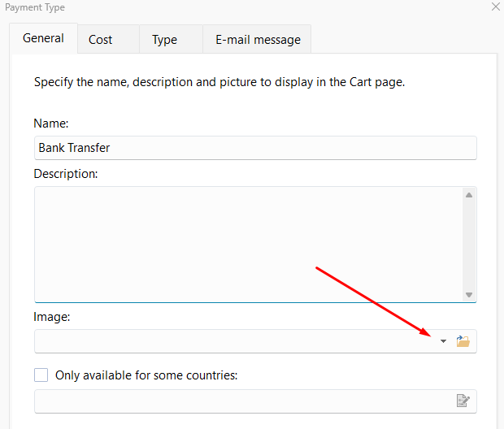Click the edit countries list icon
The height and width of the screenshot is (429, 504).
tap(463, 401)
